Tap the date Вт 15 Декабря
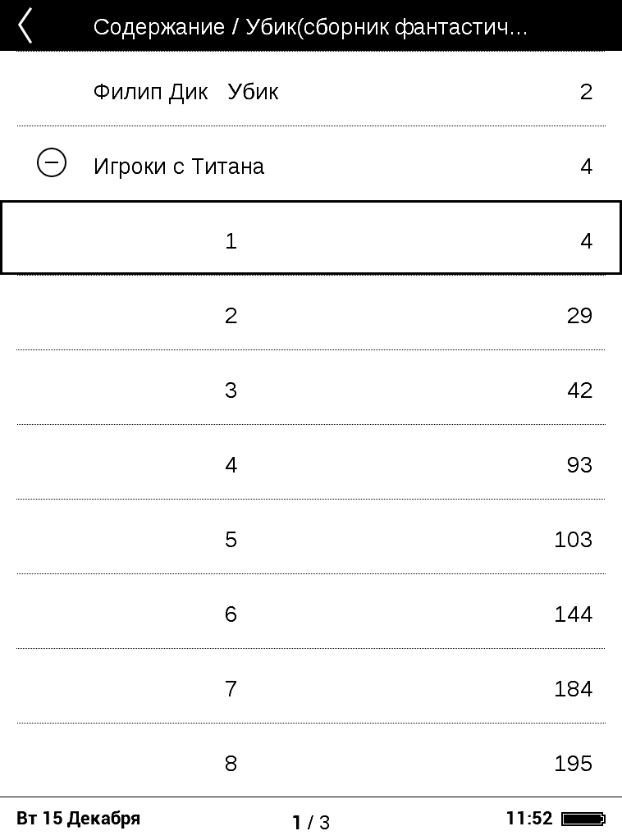 coord(78,819)
